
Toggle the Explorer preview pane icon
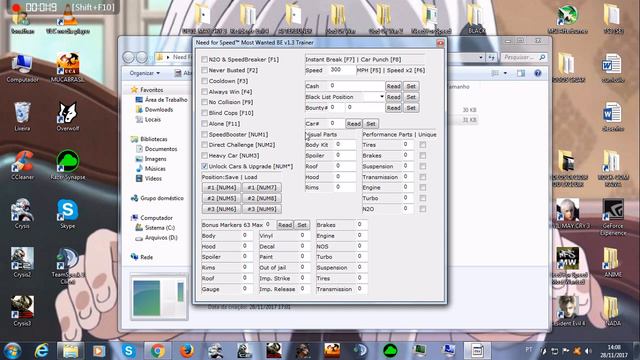[x=521, y=73]
